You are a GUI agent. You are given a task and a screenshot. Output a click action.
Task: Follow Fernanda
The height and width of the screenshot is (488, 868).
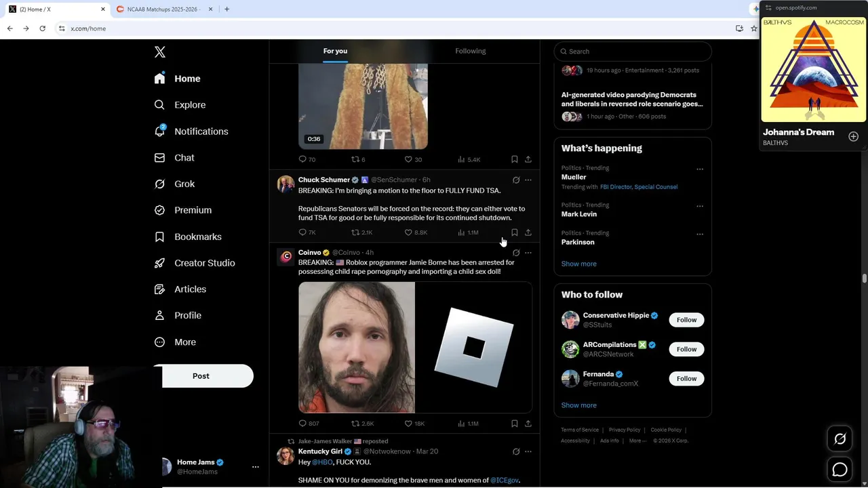click(x=686, y=378)
